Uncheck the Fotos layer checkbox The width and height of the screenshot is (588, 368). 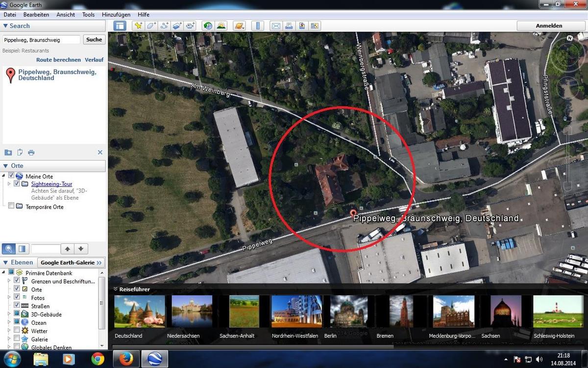(17, 297)
